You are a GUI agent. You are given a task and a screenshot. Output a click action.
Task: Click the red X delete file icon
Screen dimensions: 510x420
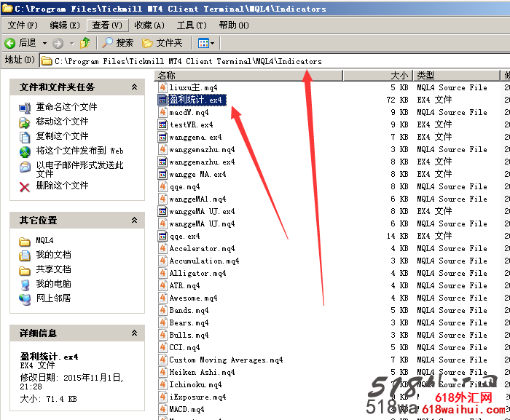[25, 187]
